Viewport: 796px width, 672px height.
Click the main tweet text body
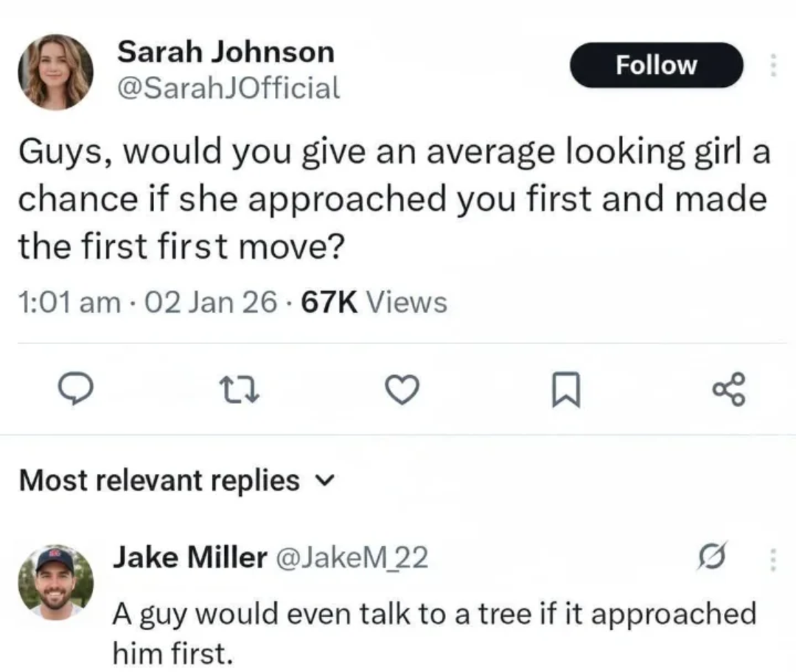[x=391, y=199]
